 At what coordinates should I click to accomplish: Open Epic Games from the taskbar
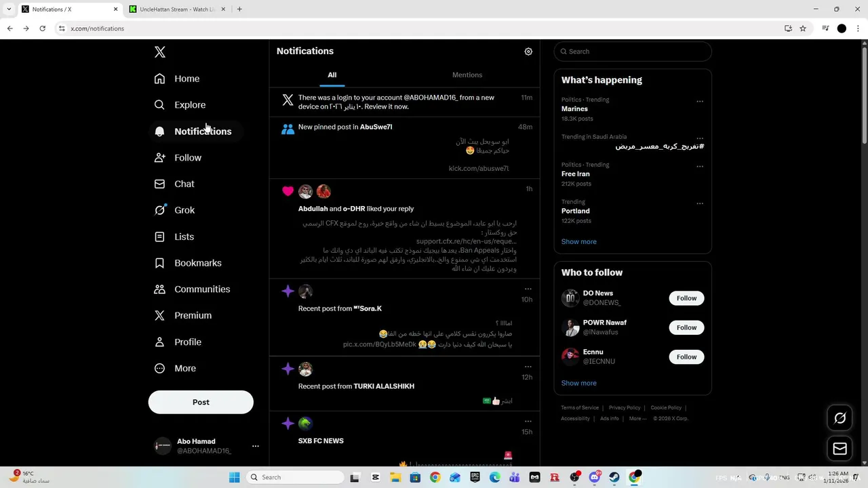point(475,477)
